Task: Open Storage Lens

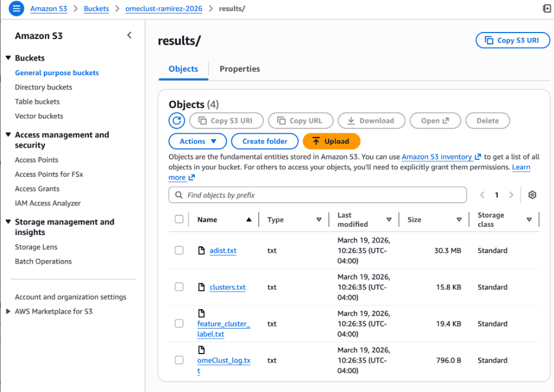Action: (x=36, y=248)
